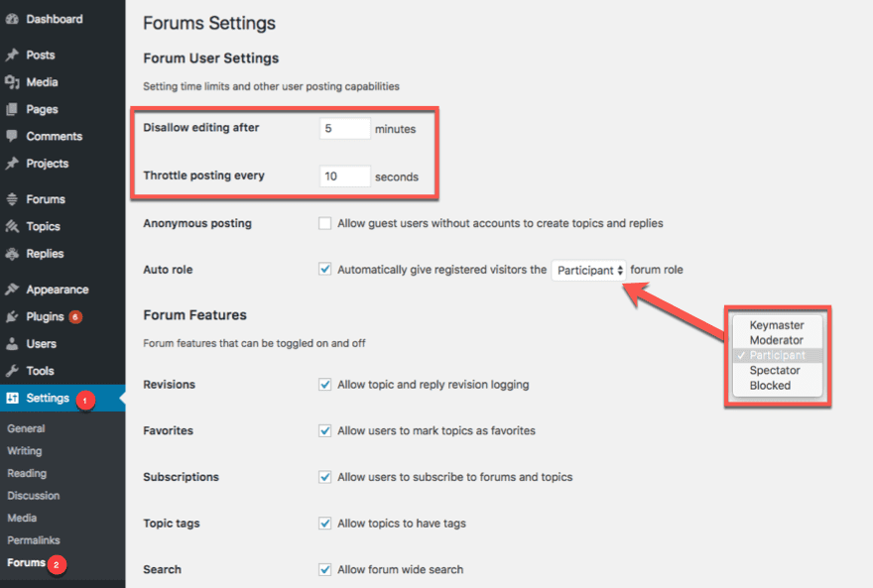Viewport: 873px width, 588px height.
Task: Click the Dashboard gauge icon
Action: click(x=12, y=19)
